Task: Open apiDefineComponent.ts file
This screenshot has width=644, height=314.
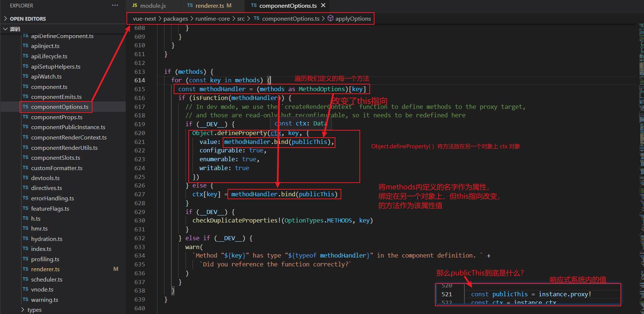Action: click(x=62, y=36)
